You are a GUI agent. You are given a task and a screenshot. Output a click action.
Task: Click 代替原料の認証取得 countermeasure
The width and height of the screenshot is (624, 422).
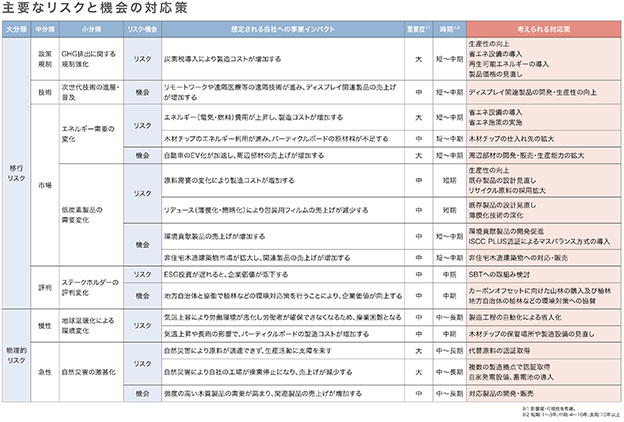point(499,351)
